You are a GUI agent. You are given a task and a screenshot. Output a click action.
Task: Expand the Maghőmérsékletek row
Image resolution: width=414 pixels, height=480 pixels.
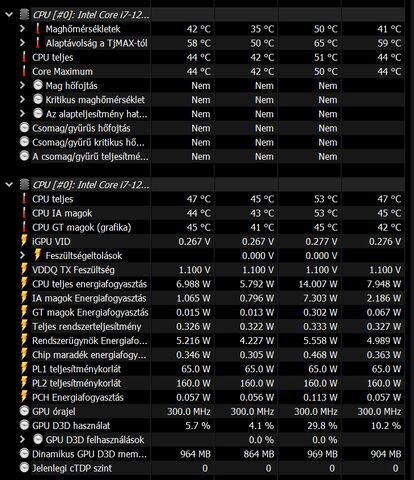tap(22, 29)
